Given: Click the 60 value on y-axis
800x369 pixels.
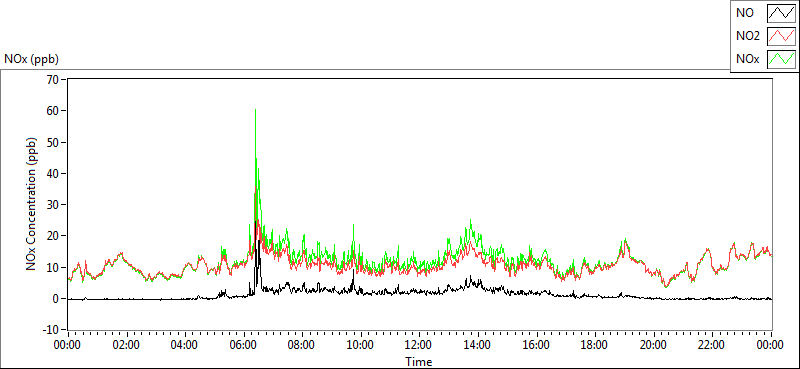Looking at the screenshot, I should pos(53,110).
